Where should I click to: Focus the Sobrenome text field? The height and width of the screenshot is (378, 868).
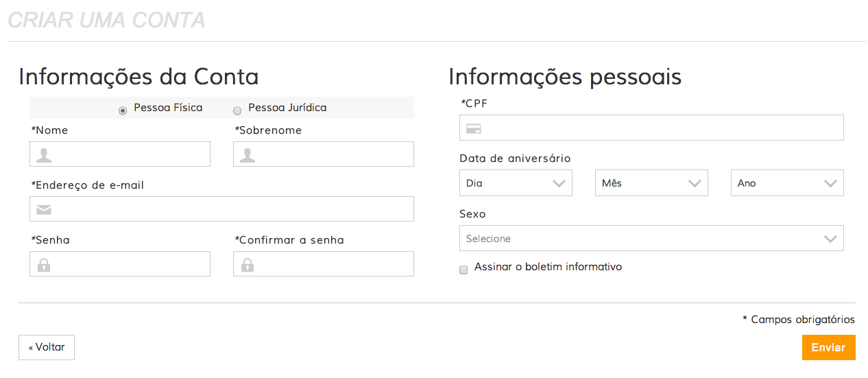(334, 155)
